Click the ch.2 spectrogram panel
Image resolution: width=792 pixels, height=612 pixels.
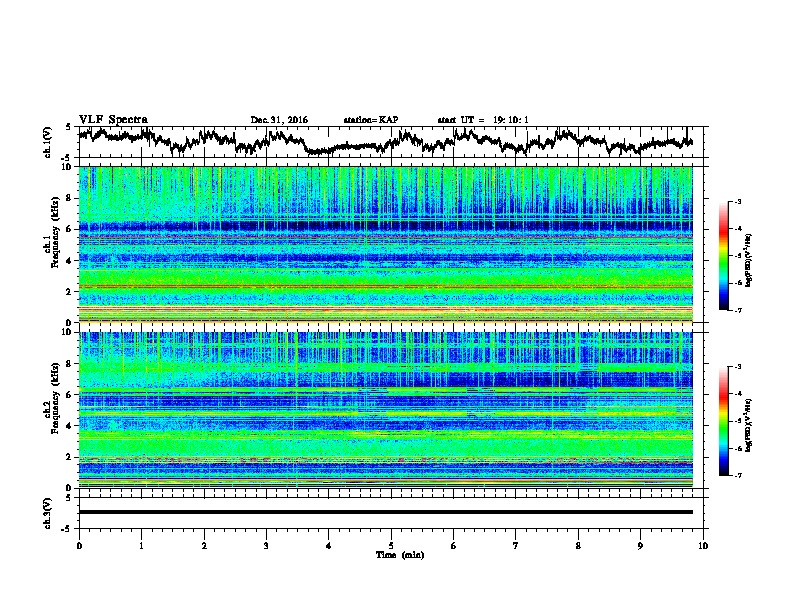[x=385, y=410]
